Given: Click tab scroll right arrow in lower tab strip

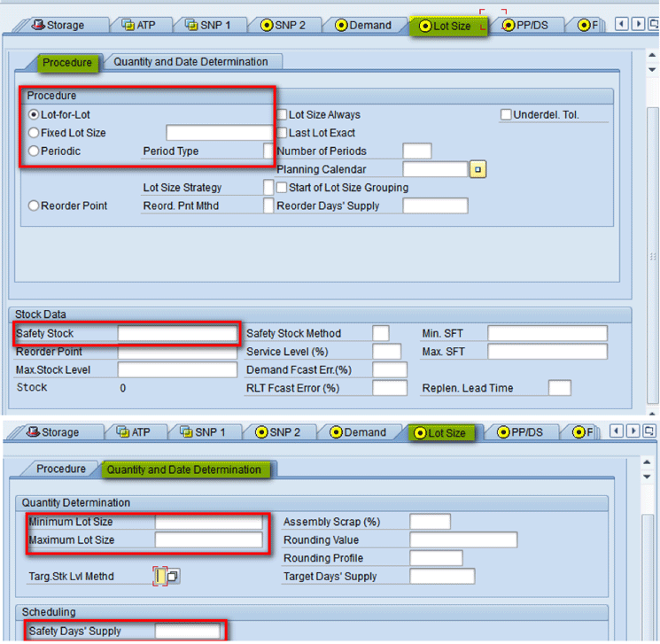Looking at the screenshot, I should point(633,431).
